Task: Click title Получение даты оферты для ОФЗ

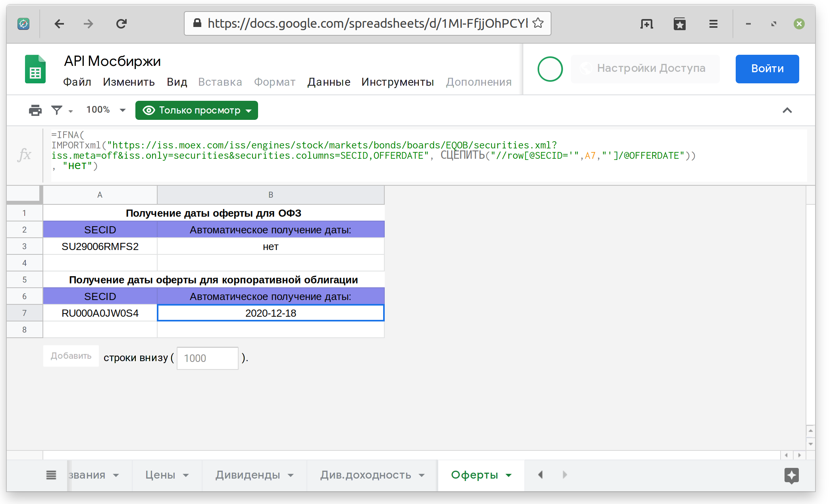Action: [x=214, y=213]
